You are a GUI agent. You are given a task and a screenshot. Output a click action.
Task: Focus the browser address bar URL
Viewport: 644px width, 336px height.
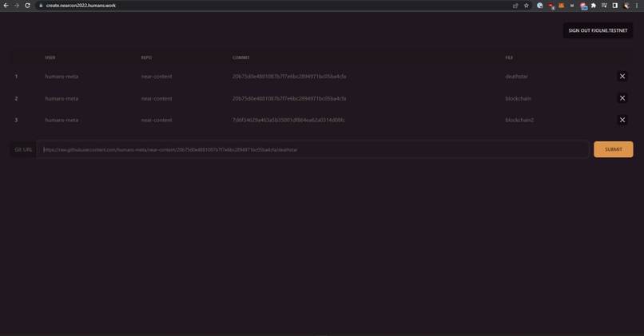[81, 6]
